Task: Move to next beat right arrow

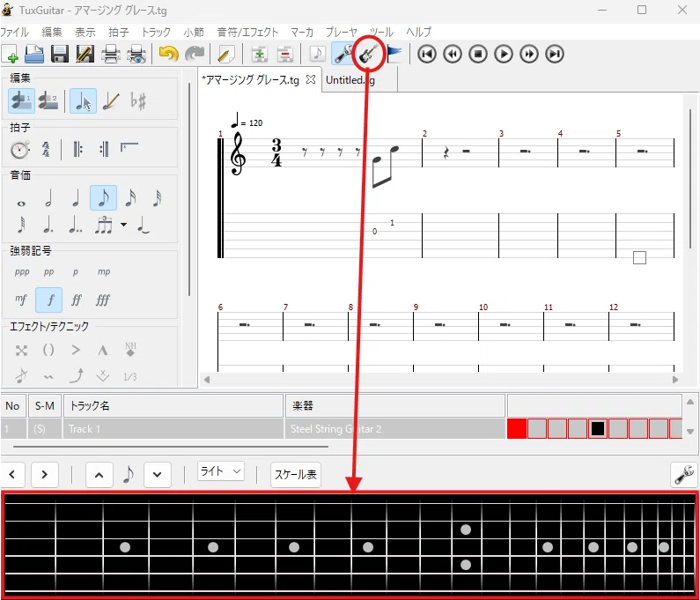Action: point(44,475)
